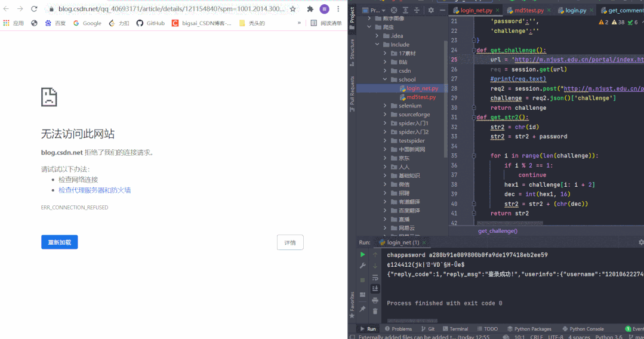Open the 阅读清单 reading list
This screenshot has width=644, height=339.
tap(326, 23)
